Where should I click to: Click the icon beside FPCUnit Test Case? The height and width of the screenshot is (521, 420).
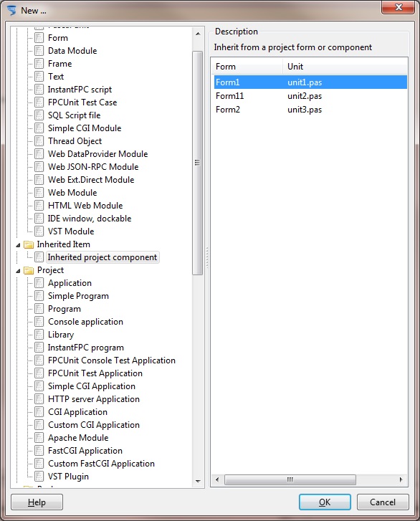click(x=39, y=102)
